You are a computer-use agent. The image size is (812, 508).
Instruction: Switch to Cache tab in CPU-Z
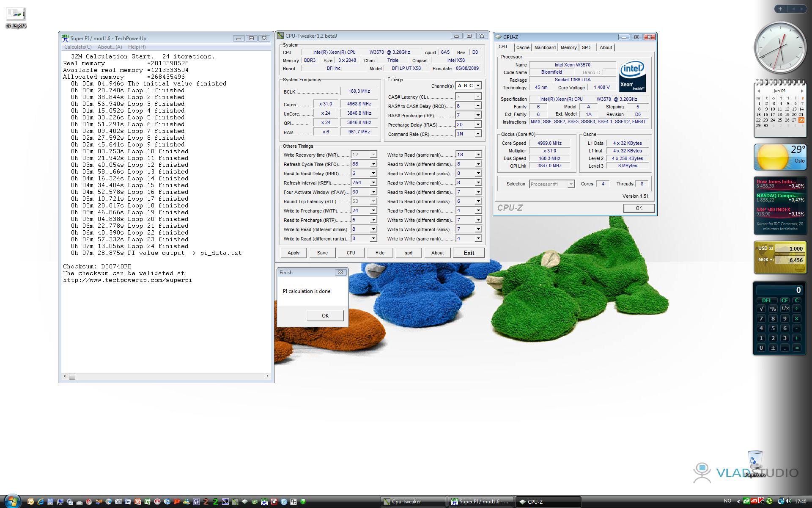[x=523, y=47]
